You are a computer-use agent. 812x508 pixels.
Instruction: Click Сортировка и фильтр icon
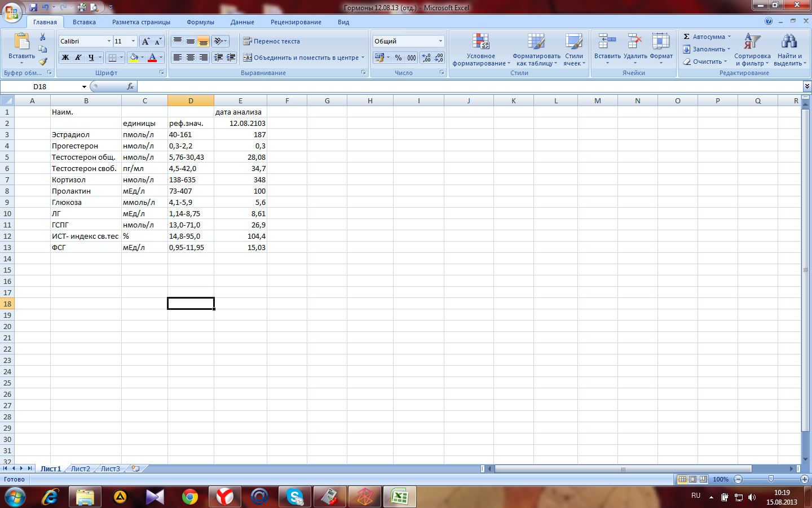pos(752,50)
